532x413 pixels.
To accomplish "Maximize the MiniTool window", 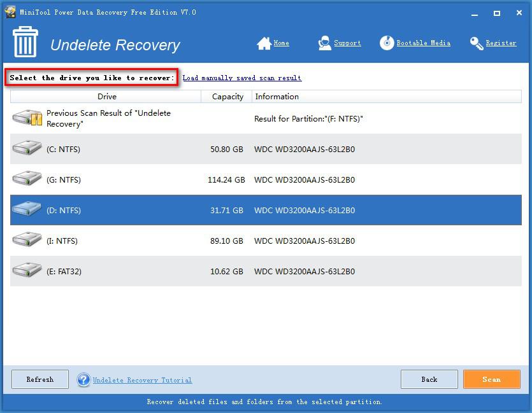I will 497,13.
